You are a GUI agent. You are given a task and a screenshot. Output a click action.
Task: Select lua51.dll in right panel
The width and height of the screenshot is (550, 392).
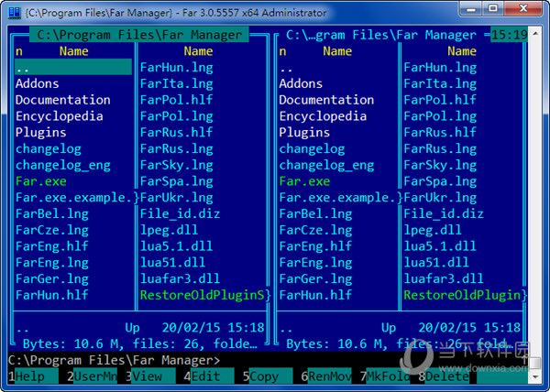click(x=436, y=263)
